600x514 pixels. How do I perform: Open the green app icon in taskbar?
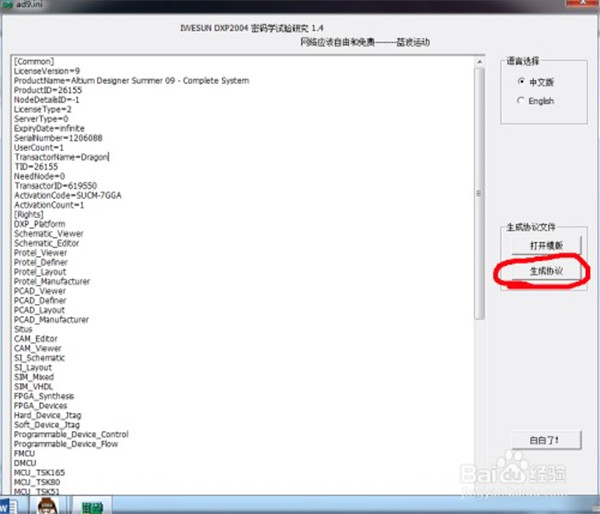92,507
